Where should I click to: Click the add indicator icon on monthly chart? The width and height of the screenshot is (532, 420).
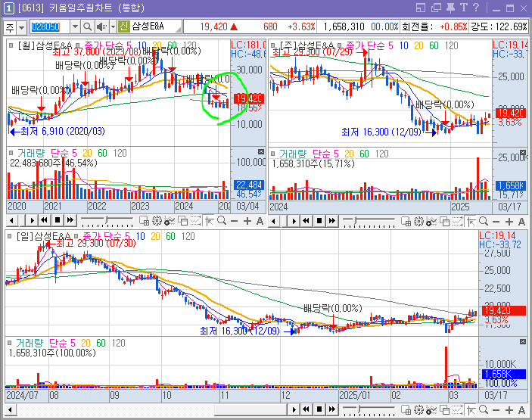point(170,221)
